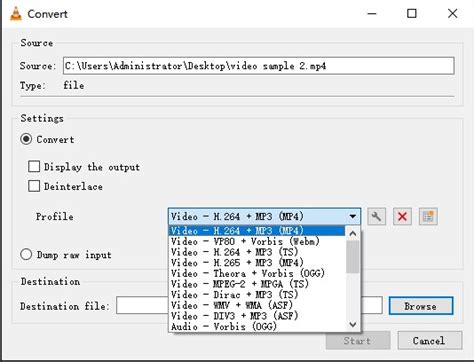Click the Source file path field
Screen dimensions: 474x362
click(259, 66)
